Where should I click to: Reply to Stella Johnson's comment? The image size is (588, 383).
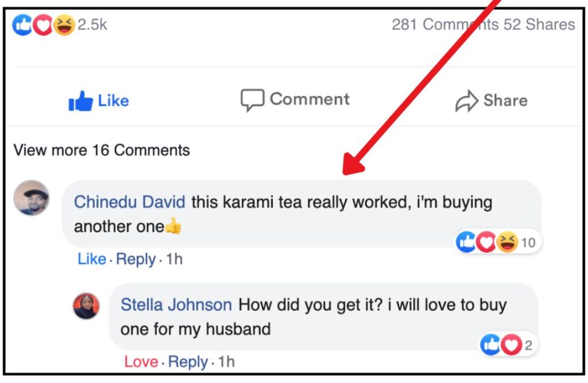coord(188,362)
